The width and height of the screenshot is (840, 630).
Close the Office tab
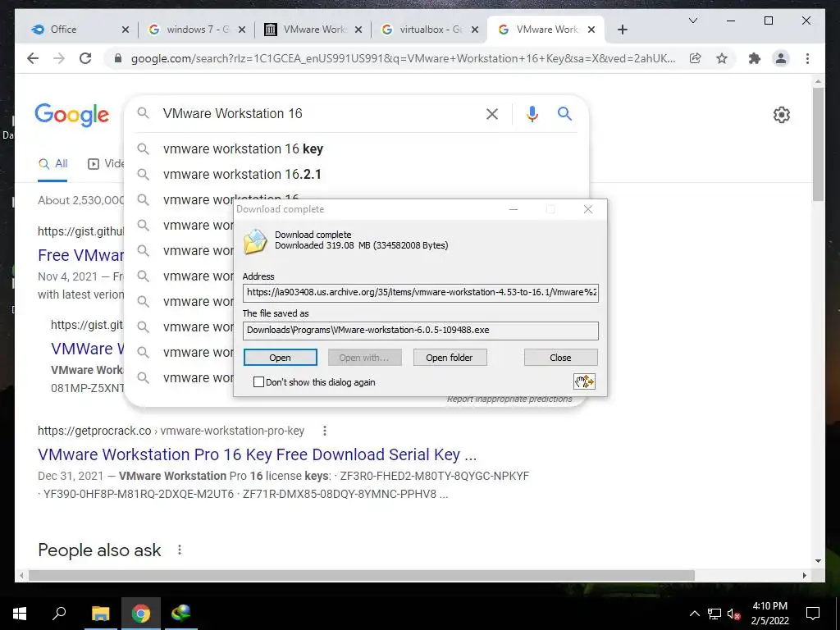point(126,30)
